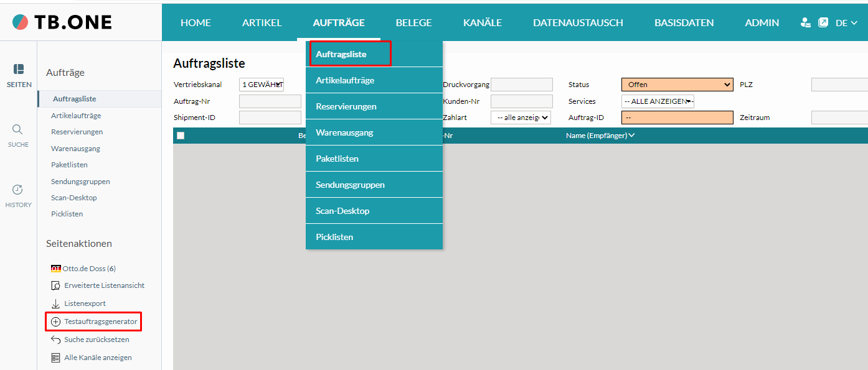
Task: Focus the Kunden-Nr input field
Action: [x=522, y=101]
